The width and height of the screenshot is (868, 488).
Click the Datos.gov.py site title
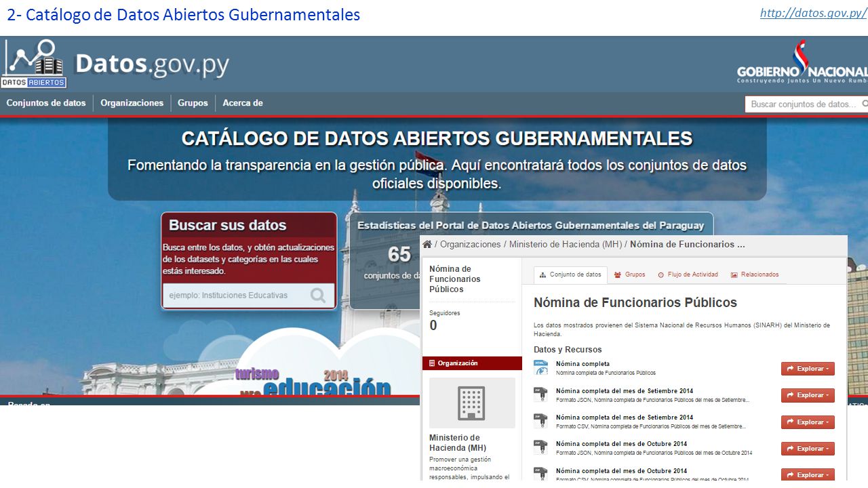pos(152,64)
